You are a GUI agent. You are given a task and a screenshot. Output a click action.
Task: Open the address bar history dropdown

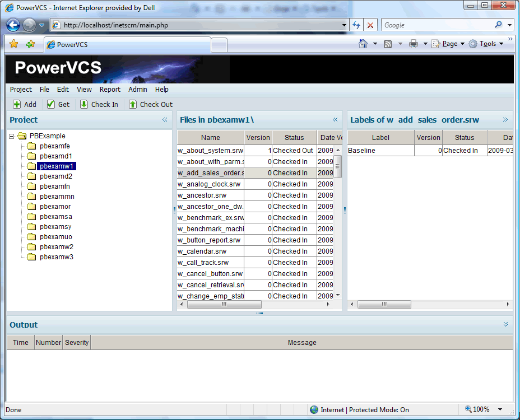(344, 25)
